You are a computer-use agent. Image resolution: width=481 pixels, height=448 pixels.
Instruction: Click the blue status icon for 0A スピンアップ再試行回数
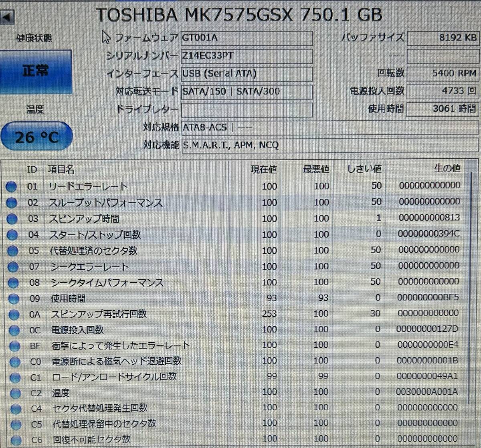[x=14, y=315]
